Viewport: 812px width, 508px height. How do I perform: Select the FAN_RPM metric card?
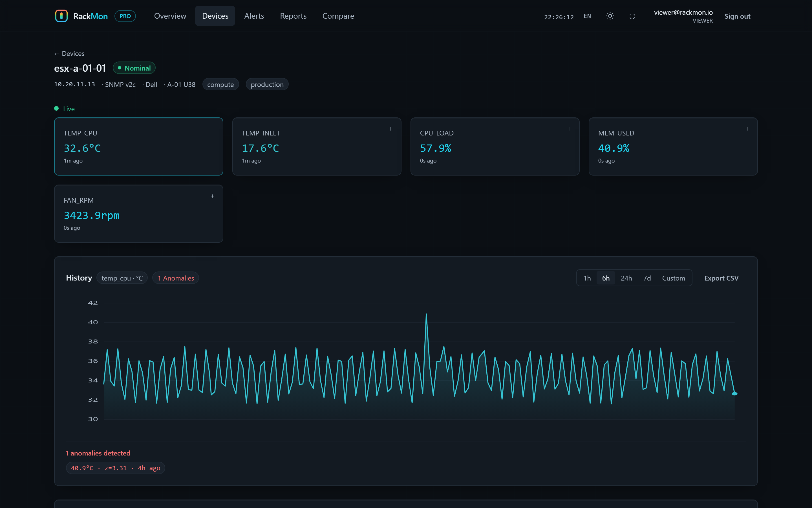click(x=139, y=214)
